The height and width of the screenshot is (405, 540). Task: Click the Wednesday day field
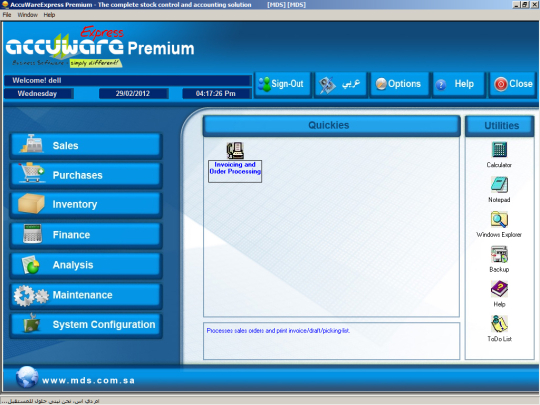pyautogui.click(x=38, y=94)
